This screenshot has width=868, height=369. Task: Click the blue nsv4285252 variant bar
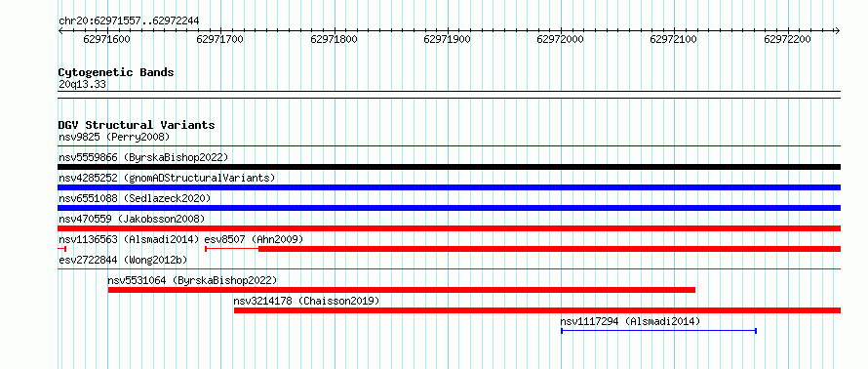(449, 187)
